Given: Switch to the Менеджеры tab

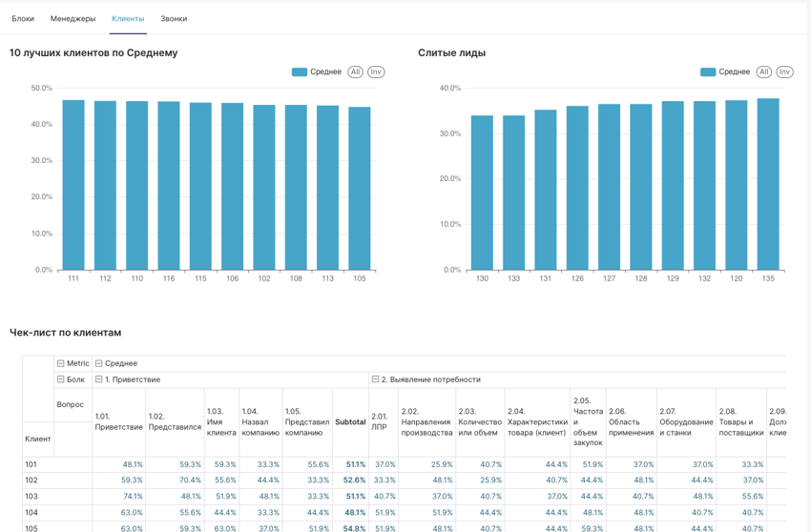Looking at the screenshot, I should pos(73,19).
